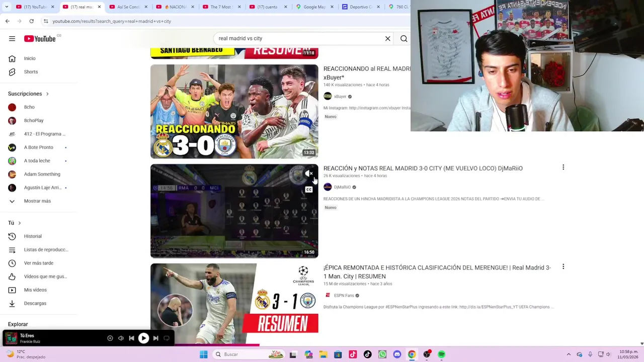Viewport: 644px width, 362px height.
Task: Play the Tú Eres track
Action: [143, 338]
